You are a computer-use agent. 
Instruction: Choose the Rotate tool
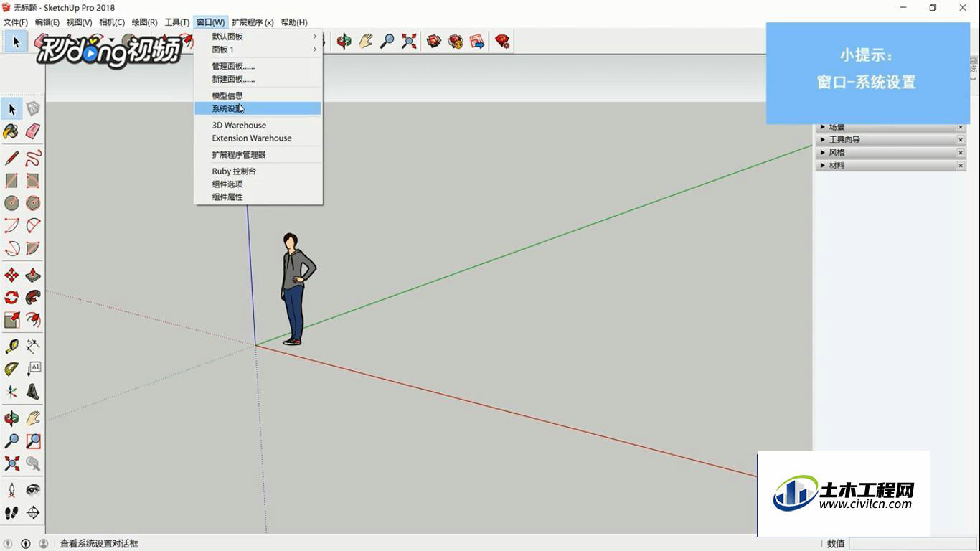11,298
